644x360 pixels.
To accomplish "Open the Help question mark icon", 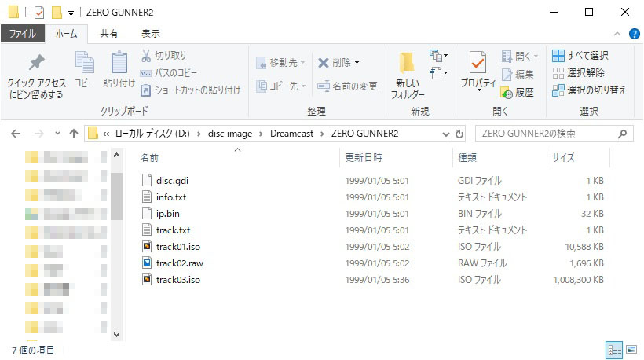I will point(634,34).
